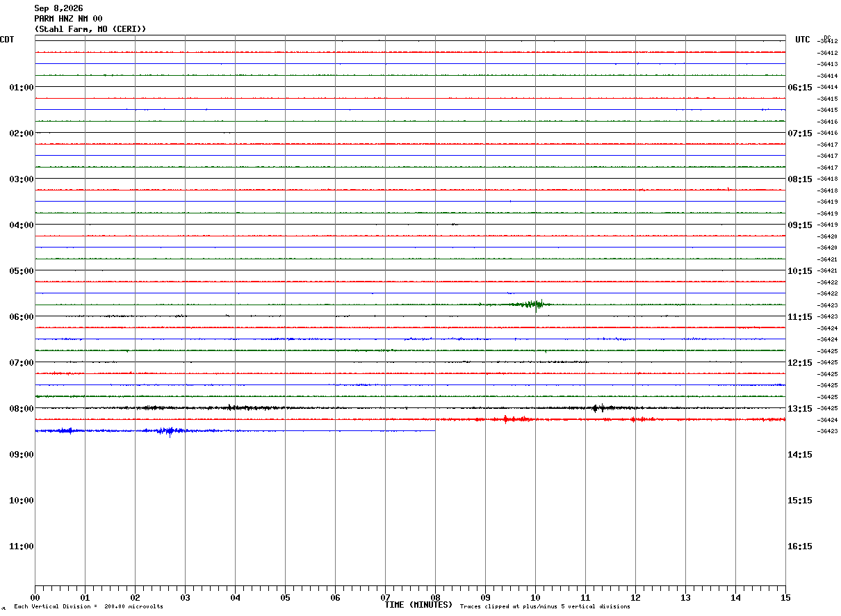Viewport: 841px width, 616px height.
Task: Click the Sep 8,2026 date header
Action: click(58, 8)
